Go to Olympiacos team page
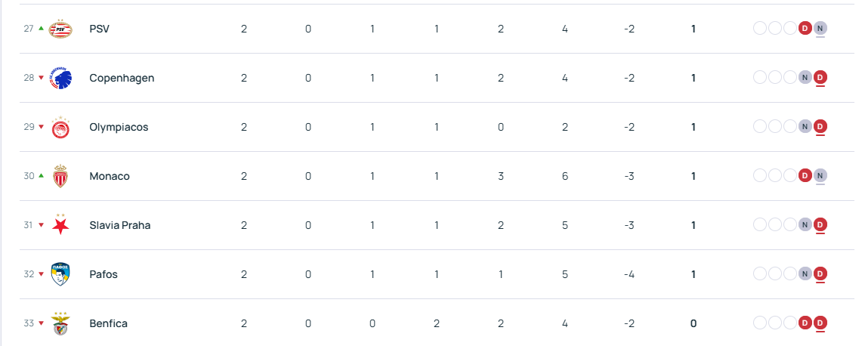The width and height of the screenshot is (868, 346). coord(119,127)
